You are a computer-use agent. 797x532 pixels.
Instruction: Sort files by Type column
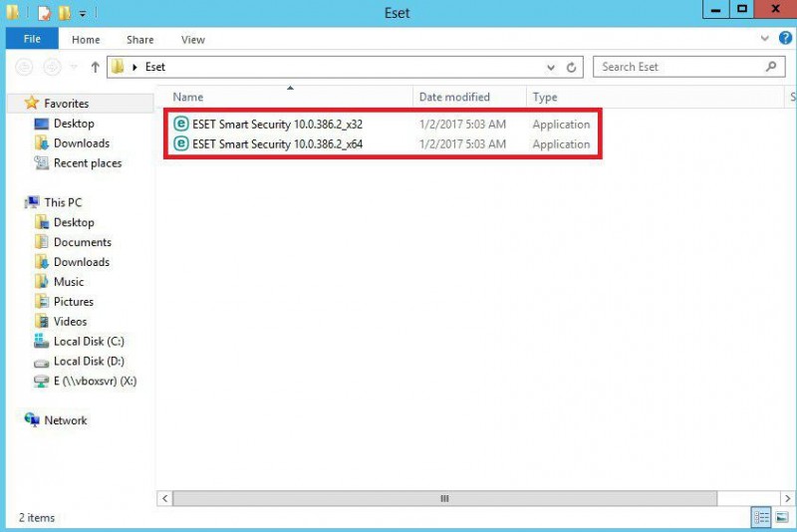(545, 97)
